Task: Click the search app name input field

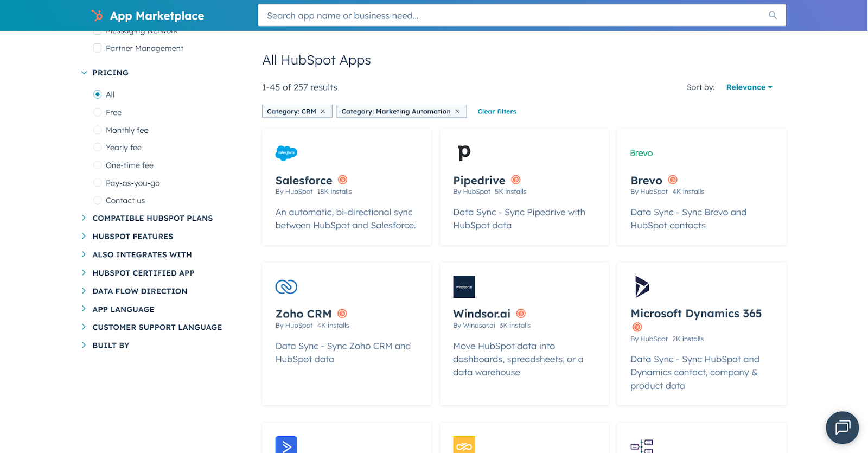Action: click(x=522, y=15)
